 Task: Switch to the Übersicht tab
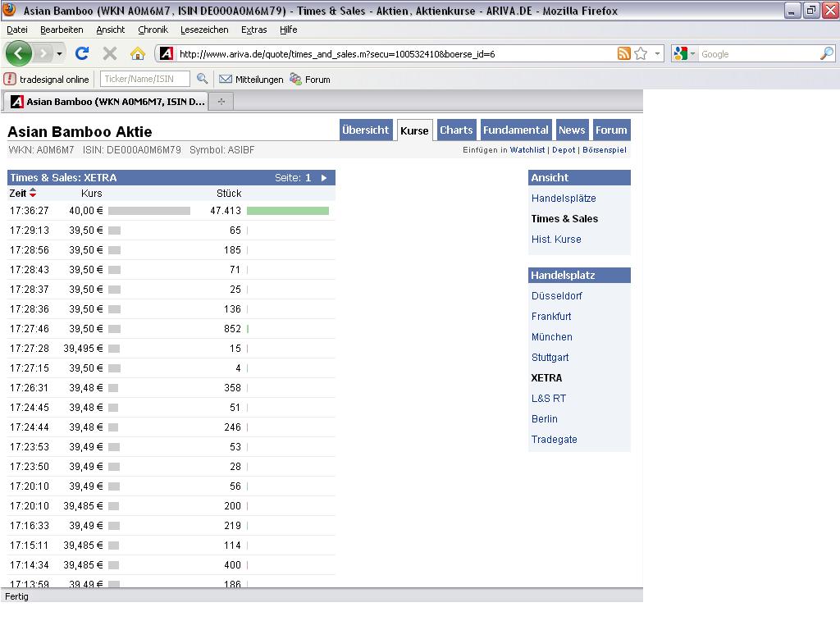366,130
